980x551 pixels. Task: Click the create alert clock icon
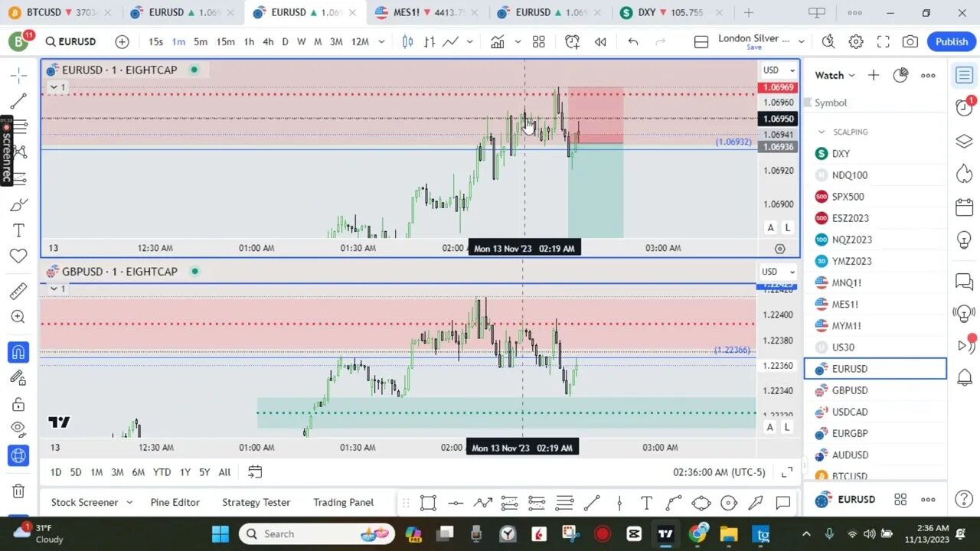(x=572, y=42)
